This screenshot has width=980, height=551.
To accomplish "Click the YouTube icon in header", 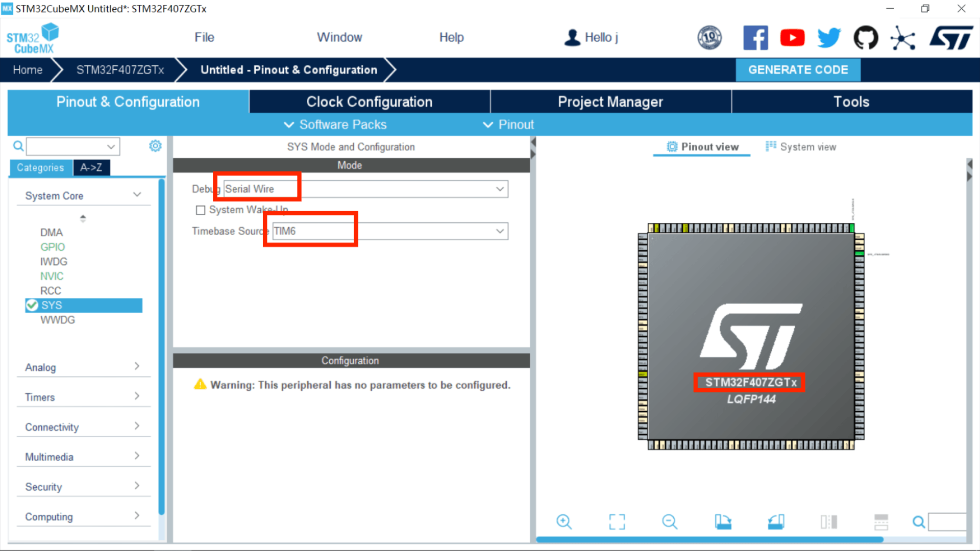I will [792, 38].
